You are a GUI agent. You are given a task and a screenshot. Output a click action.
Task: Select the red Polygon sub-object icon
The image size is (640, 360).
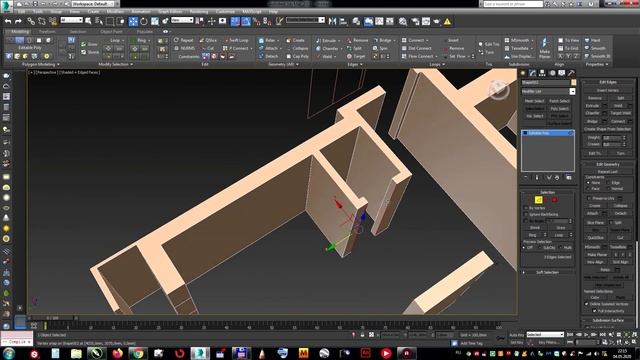[x=554, y=200]
